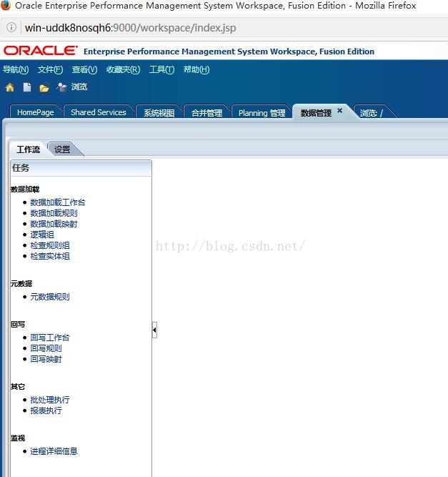This screenshot has width=448, height=477.
Task: Click the 监视 section heading
Action: [18, 438]
